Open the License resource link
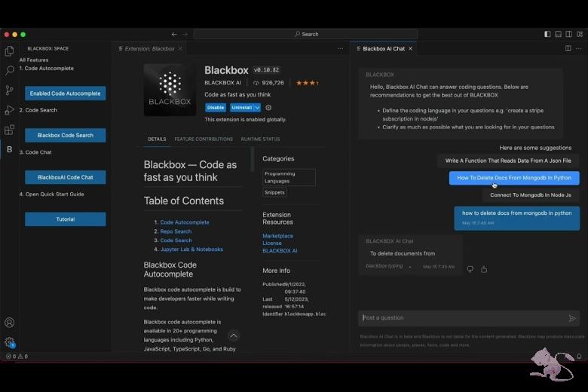 [272, 243]
